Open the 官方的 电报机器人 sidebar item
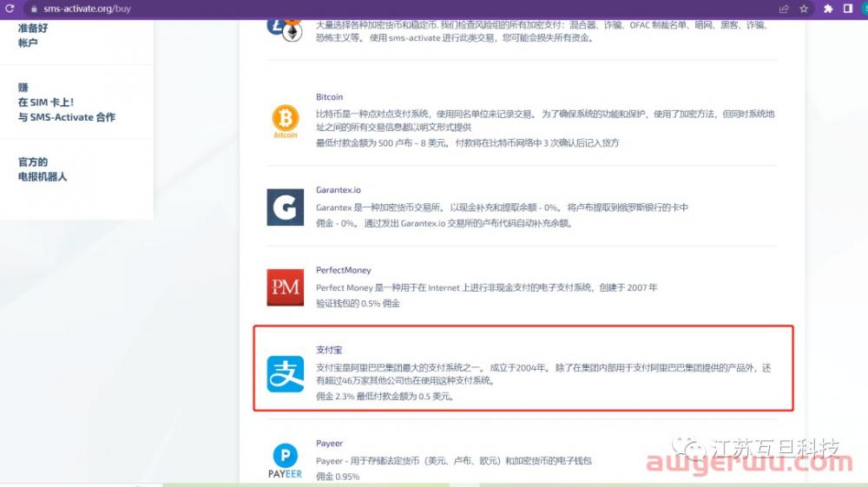Image resolution: width=868 pixels, height=487 pixels. coord(42,169)
